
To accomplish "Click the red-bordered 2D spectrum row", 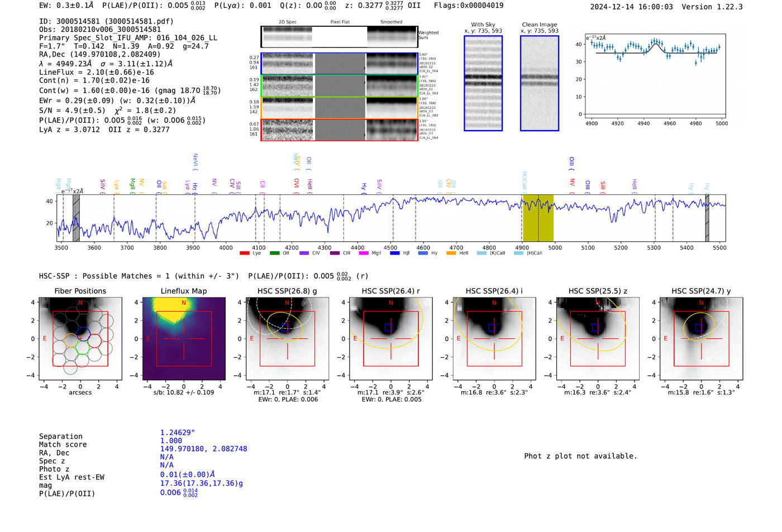I will click(x=340, y=130).
